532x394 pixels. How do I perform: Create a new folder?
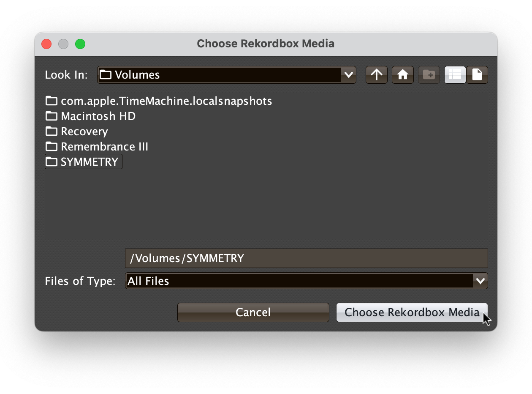429,75
